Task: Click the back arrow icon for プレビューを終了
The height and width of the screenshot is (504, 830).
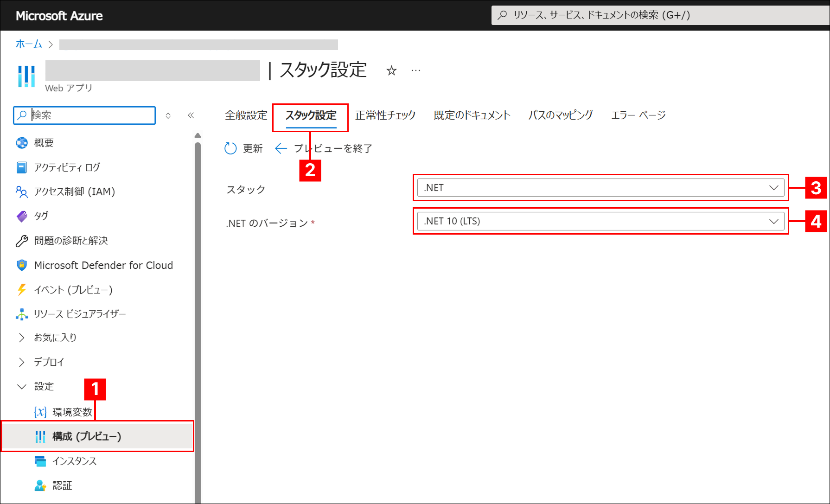Action: pos(281,148)
